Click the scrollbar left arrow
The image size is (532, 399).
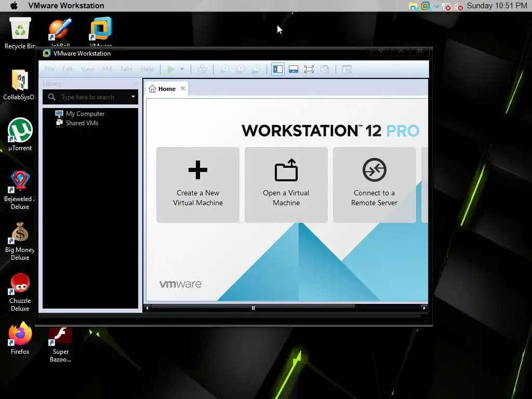[147, 308]
